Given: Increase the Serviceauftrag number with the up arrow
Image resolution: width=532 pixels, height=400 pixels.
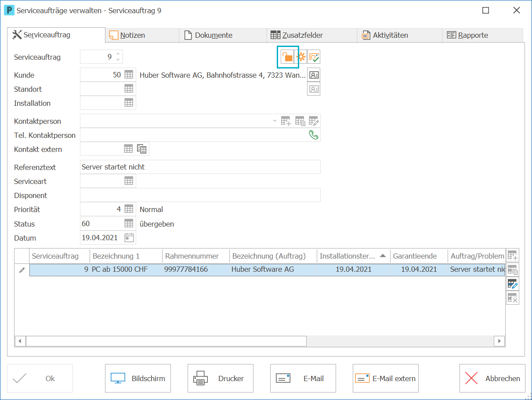Looking at the screenshot, I should pos(118,54).
